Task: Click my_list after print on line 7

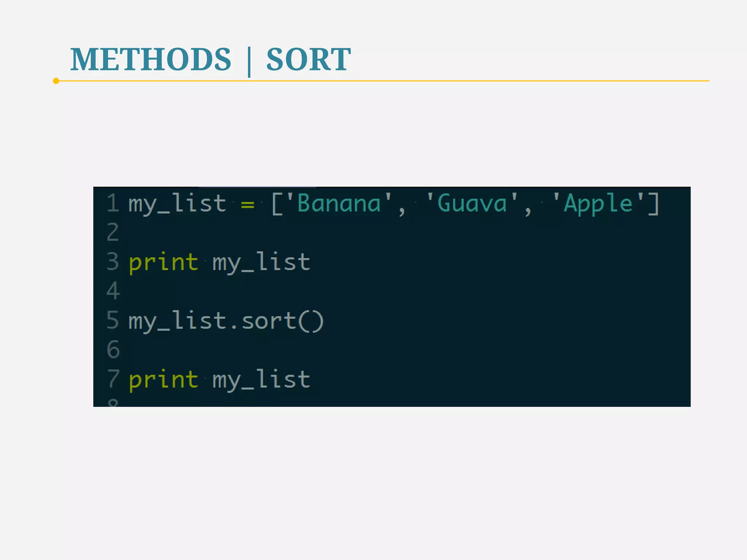Action: pyautogui.click(x=261, y=380)
